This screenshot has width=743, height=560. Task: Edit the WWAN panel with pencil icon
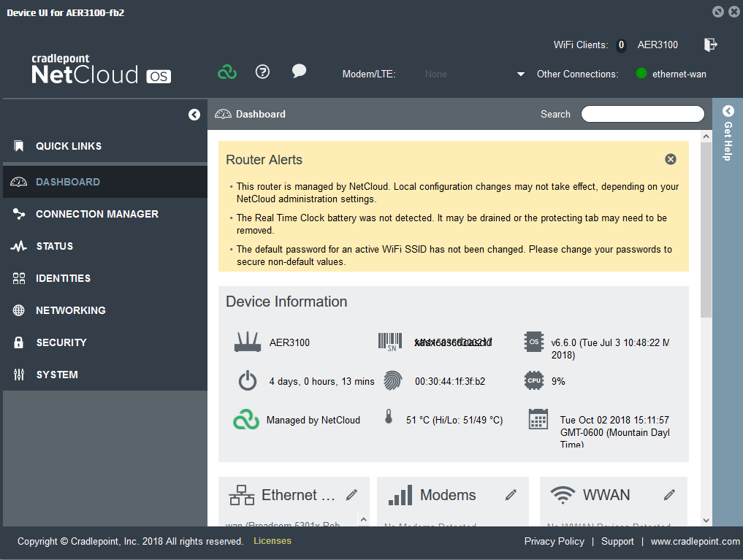pyautogui.click(x=669, y=495)
